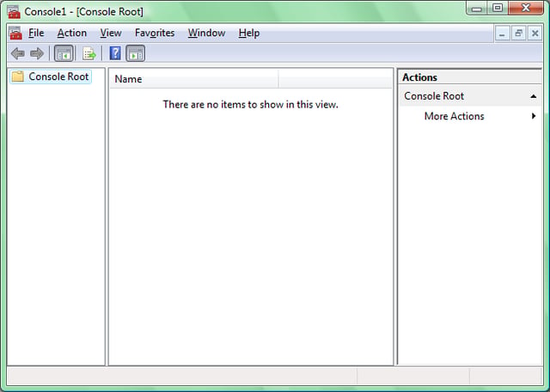Open the File menu
This screenshot has height=392, width=550.
coord(36,33)
